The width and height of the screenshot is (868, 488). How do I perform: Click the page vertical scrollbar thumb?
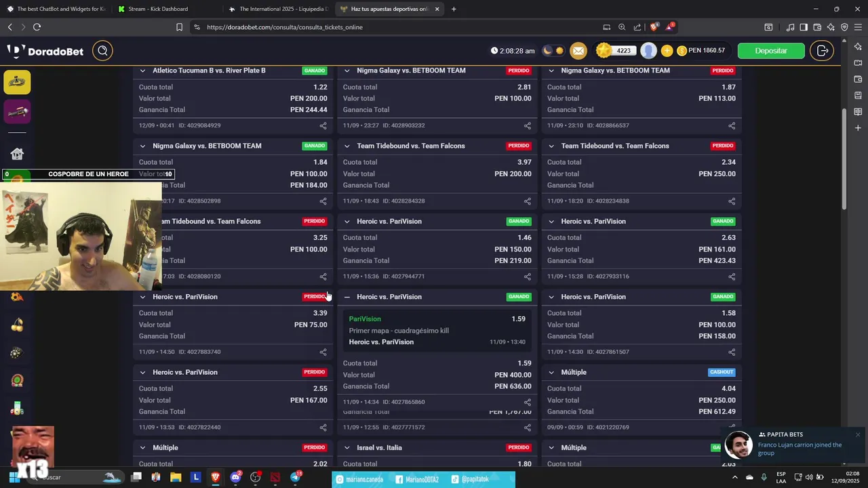(x=844, y=158)
